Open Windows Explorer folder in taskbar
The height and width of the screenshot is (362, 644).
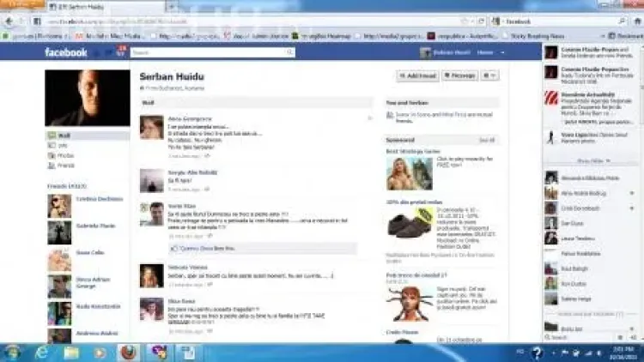(71, 352)
